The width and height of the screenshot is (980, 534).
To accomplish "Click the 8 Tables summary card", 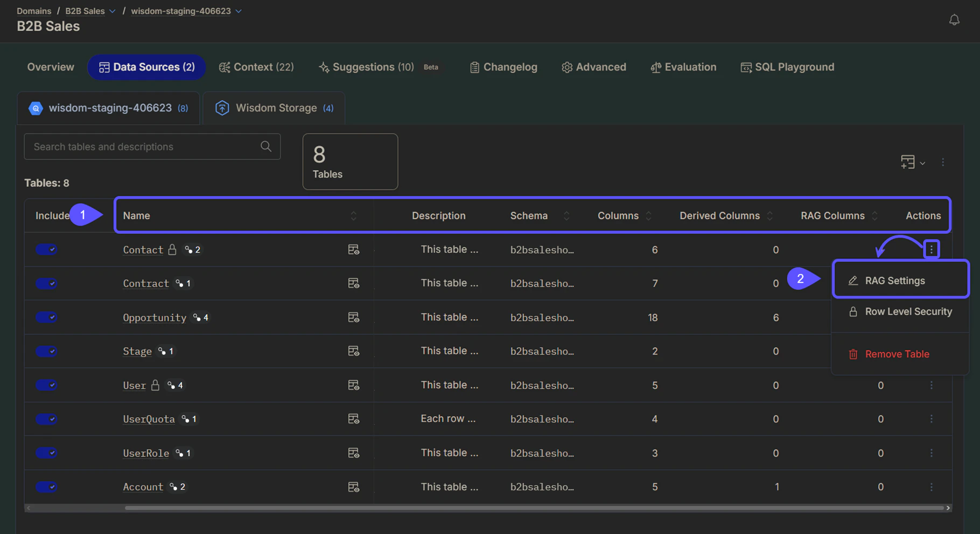I will click(350, 161).
